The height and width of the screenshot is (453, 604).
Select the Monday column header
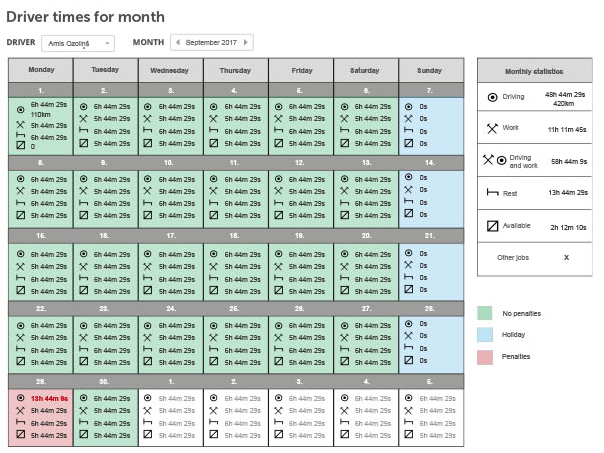click(40, 70)
